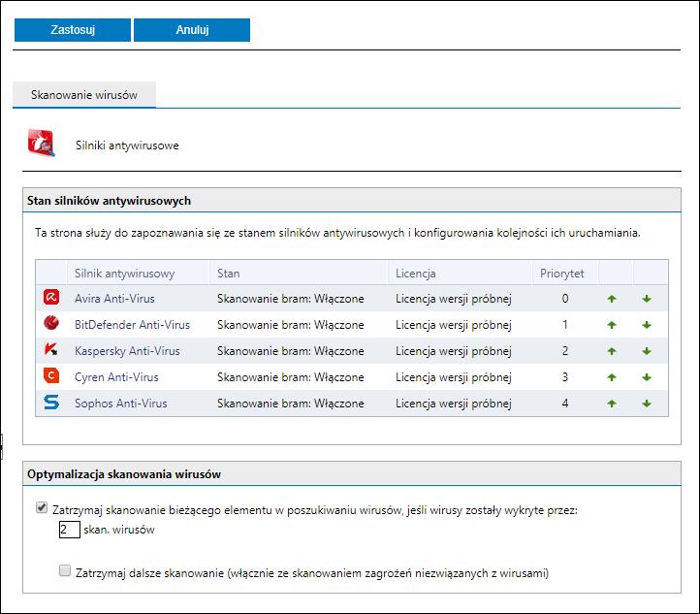Click the skan. wirusów number field
Image resolution: width=700 pixels, height=614 pixels.
70,530
